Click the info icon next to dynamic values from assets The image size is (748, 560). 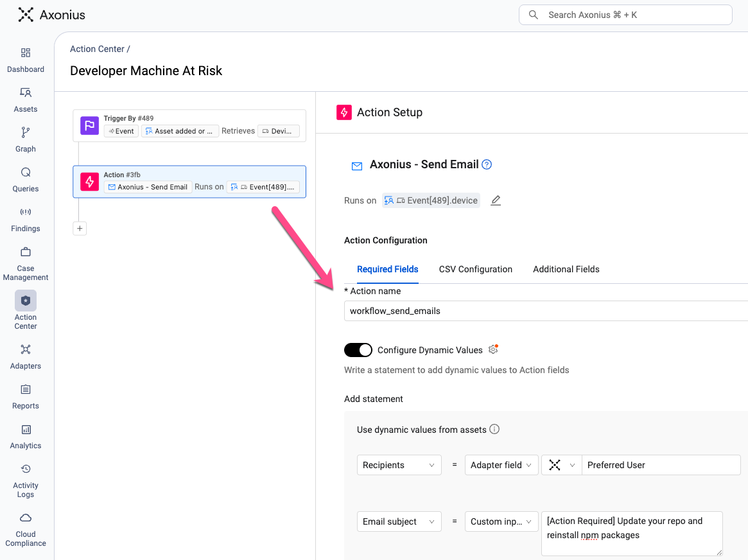coord(494,429)
